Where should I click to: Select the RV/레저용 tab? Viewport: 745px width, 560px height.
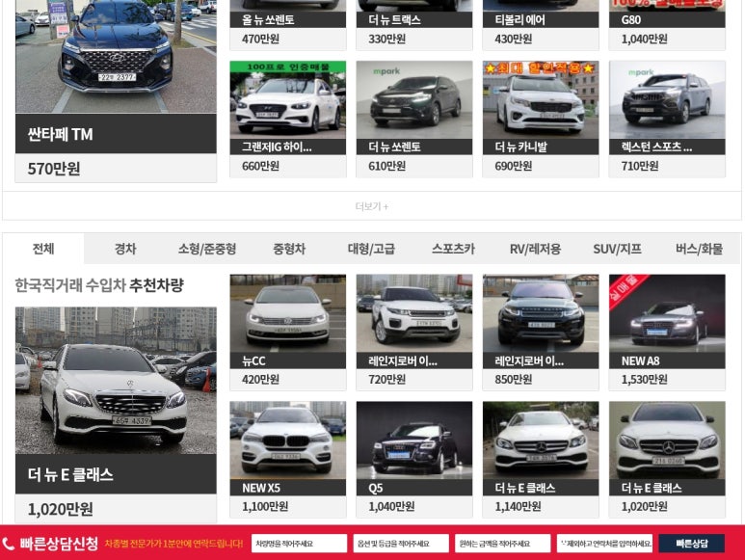[536, 249]
